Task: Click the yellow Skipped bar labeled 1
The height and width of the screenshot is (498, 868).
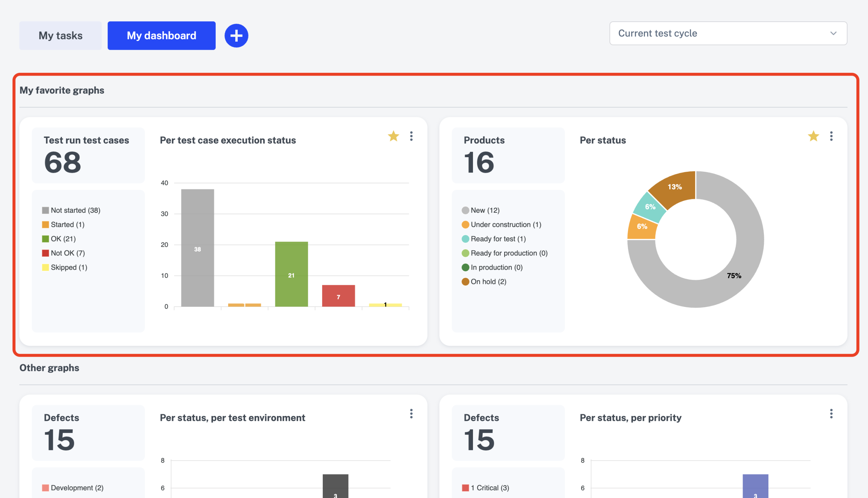Action: 386,305
